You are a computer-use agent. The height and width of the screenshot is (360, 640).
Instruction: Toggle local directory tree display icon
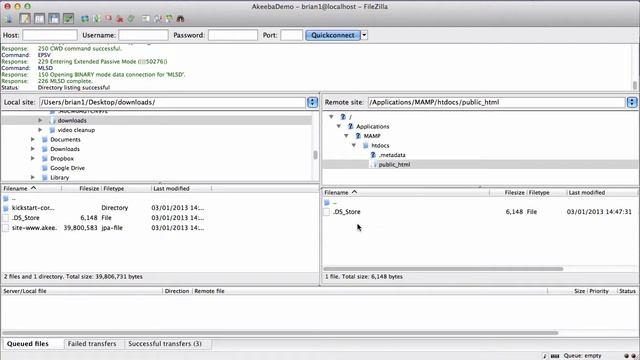40,19
